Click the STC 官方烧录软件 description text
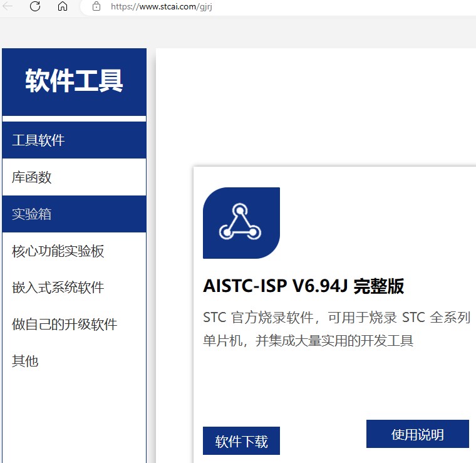This screenshot has height=463, width=476. tap(337, 329)
